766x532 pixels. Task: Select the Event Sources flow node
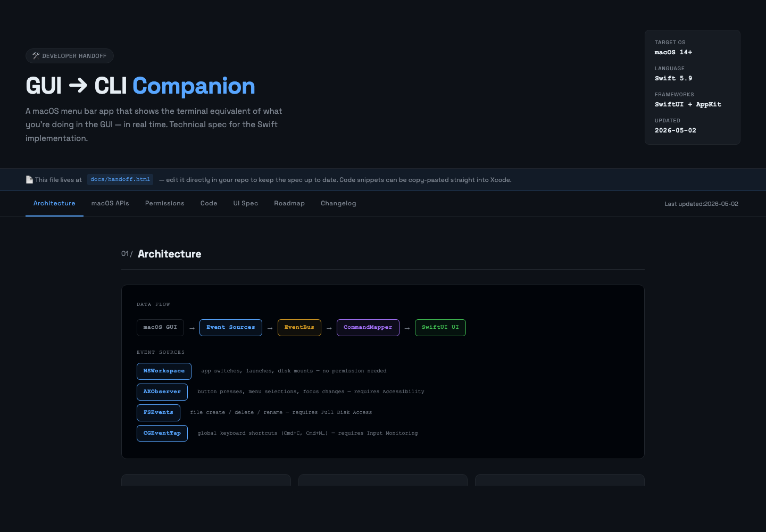[x=231, y=327]
